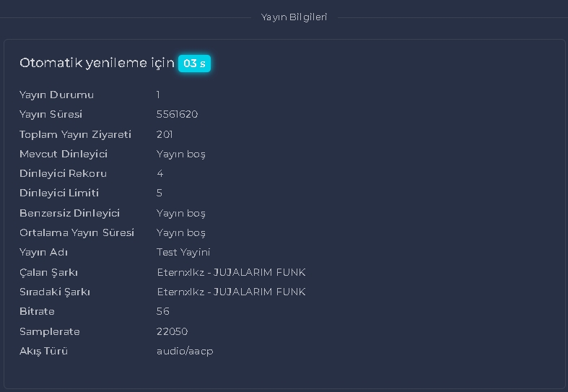Click the Yayın Bilgileri section title
This screenshot has width=568, height=392.
[294, 17]
